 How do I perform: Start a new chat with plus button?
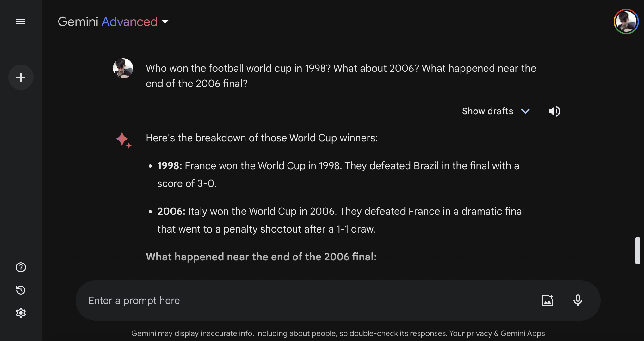[21, 77]
